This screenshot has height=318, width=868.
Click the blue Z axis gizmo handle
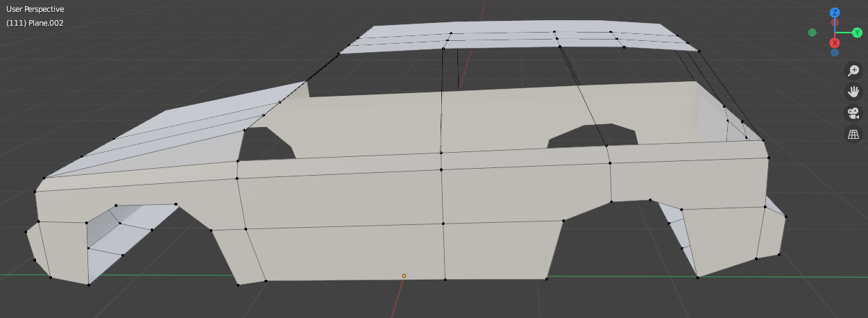point(835,12)
